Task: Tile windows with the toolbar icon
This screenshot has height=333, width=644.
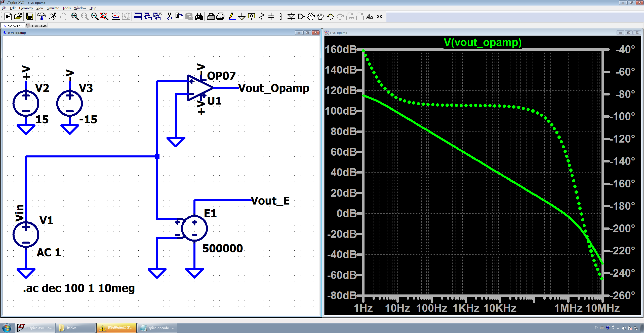Action: [138, 17]
